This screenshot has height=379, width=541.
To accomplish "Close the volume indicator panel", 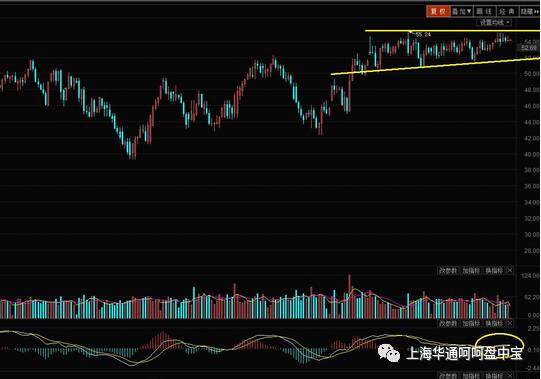I will [510, 271].
